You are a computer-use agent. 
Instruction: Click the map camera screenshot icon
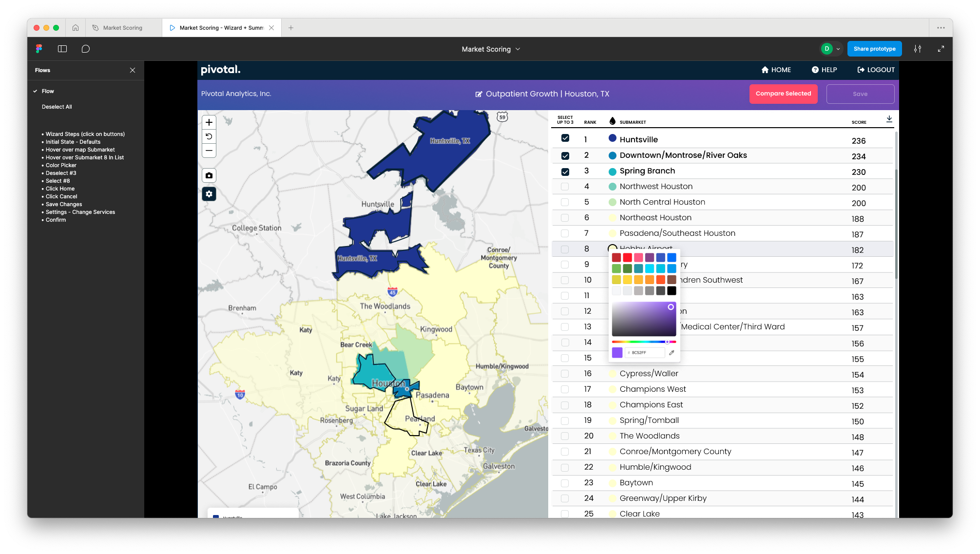[x=209, y=175]
